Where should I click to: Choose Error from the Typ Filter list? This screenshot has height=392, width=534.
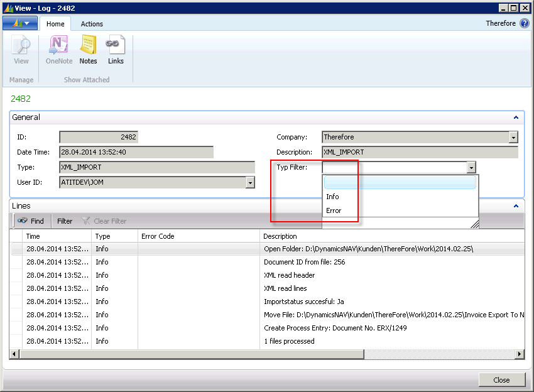coord(334,210)
